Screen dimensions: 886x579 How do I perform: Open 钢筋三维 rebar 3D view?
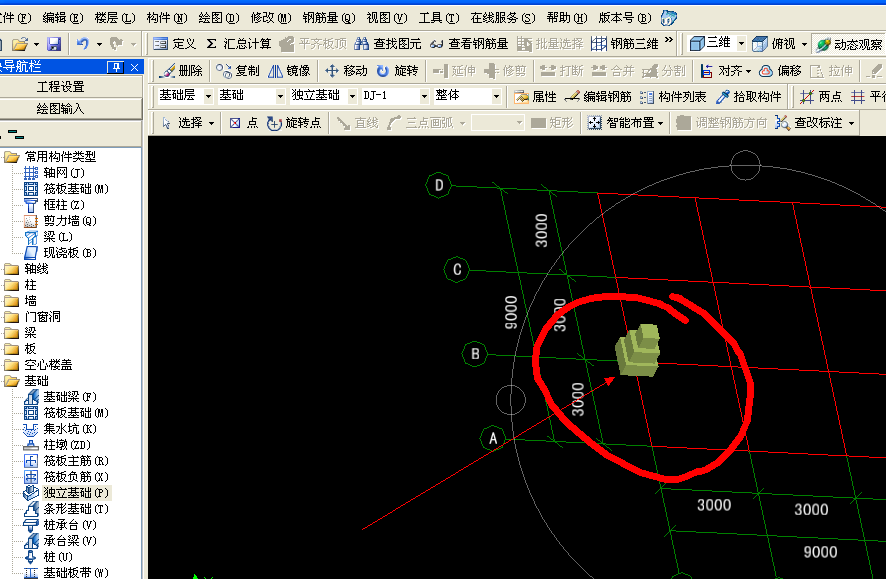pyautogui.click(x=625, y=43)
